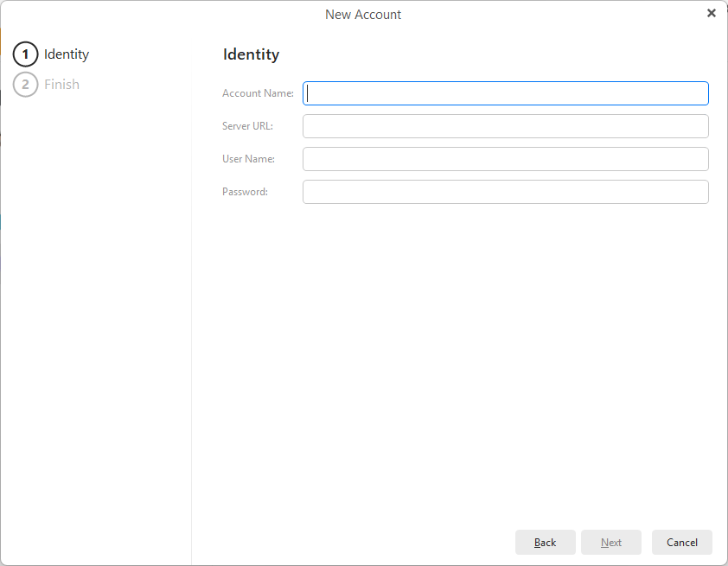Click the Next button
The height and width of the screenshot is (566, 728).
[610, 543]
